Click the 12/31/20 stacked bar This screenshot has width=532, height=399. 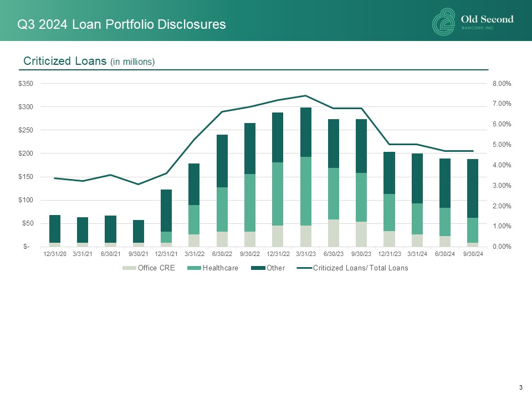pyautogui.click(x=54, y=228)
